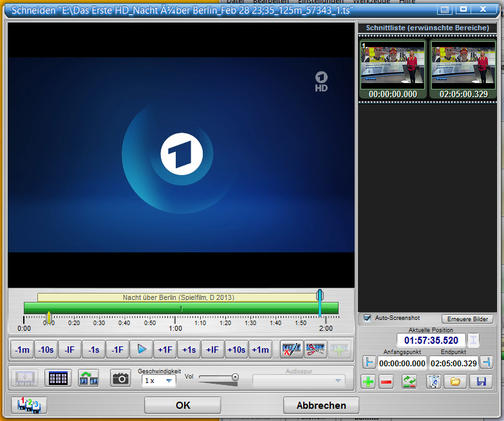Click the Abbrechen button
The width and height of the screenshot is (504, 421).
321,405
